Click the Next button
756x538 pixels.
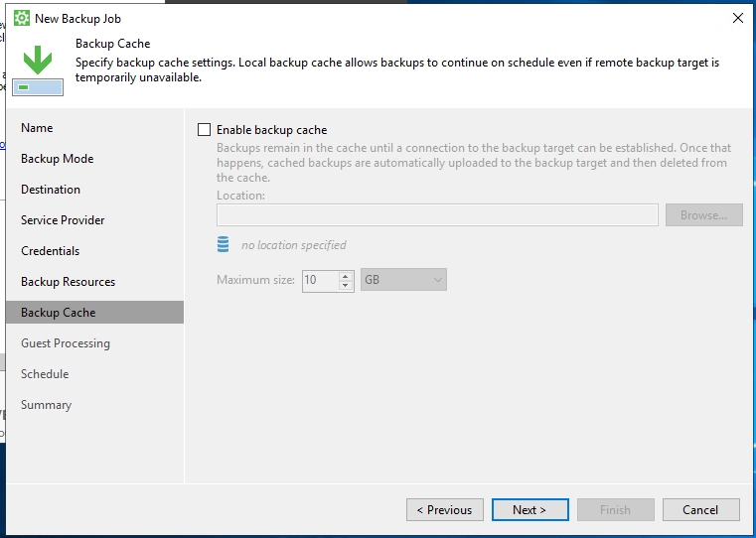click(529, 509)
